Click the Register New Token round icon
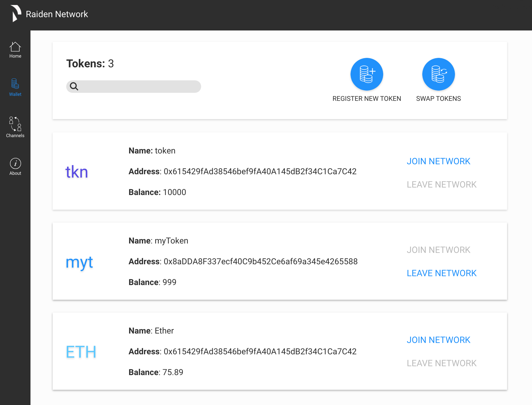Viewport: 532px width, 405px height. 367,74
